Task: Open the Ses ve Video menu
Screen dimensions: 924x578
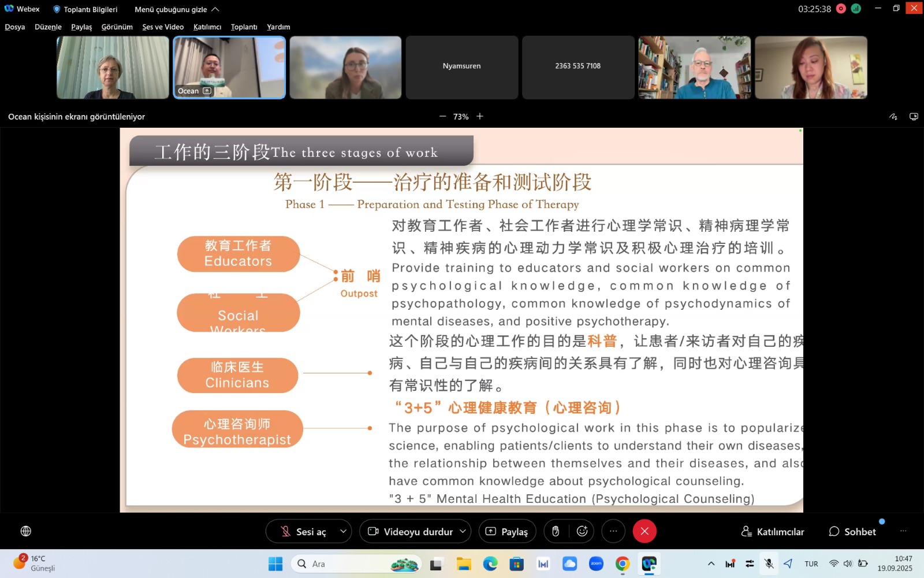Action: (x=163, y=27)
